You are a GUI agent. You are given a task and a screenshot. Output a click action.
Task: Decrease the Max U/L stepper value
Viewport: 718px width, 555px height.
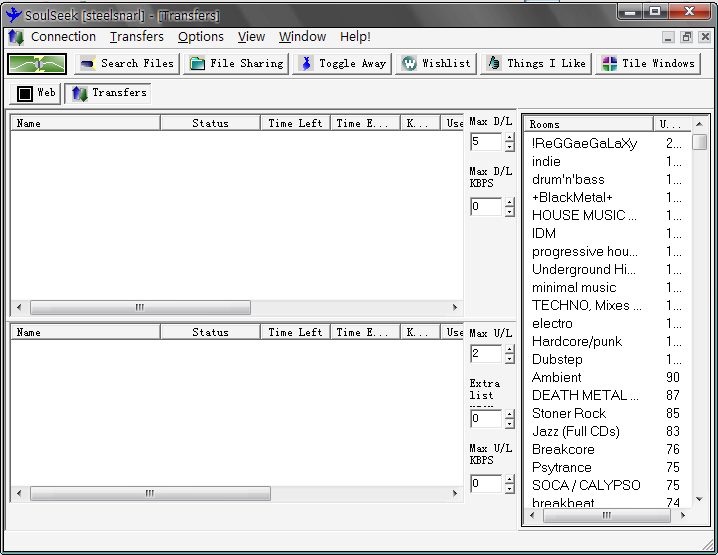coord(509,359)
